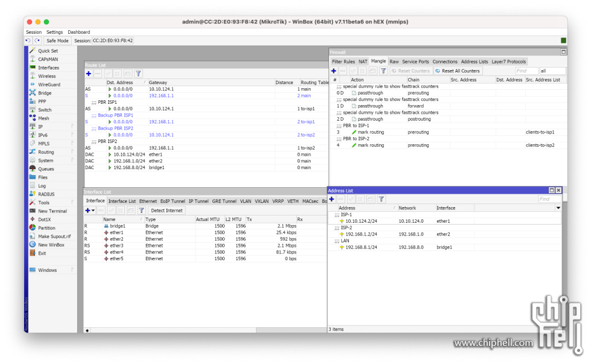The image size is (591, 364).
Task: Click the filter funnel in Route List toolbar
Action: click(x=138, y=74)
